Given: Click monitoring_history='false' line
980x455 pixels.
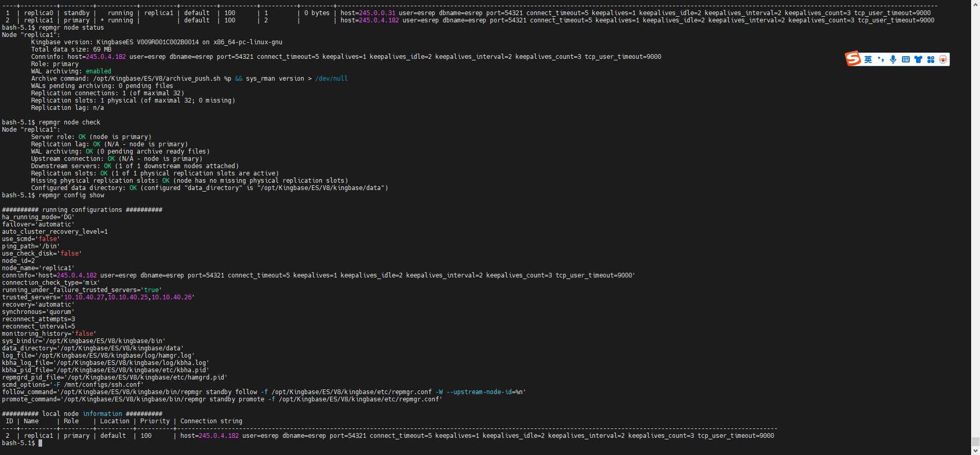Looking at the screenshot, I should coord(49,334).
